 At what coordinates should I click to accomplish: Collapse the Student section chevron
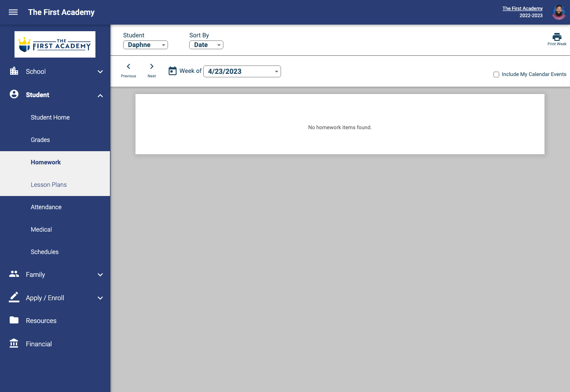100,95
